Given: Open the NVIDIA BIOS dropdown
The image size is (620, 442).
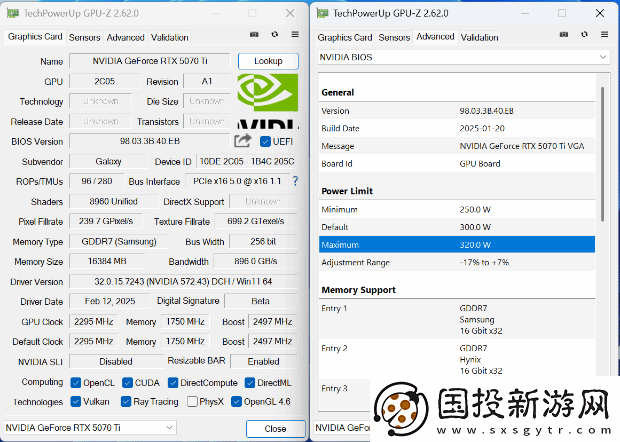Looking at the screenshot, I should pos(464,57).
